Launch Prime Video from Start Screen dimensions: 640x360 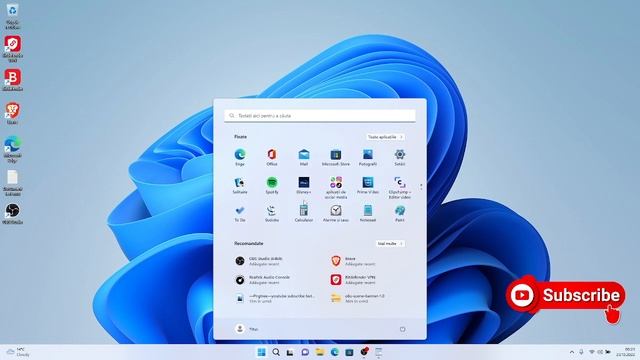pos(368,185)
